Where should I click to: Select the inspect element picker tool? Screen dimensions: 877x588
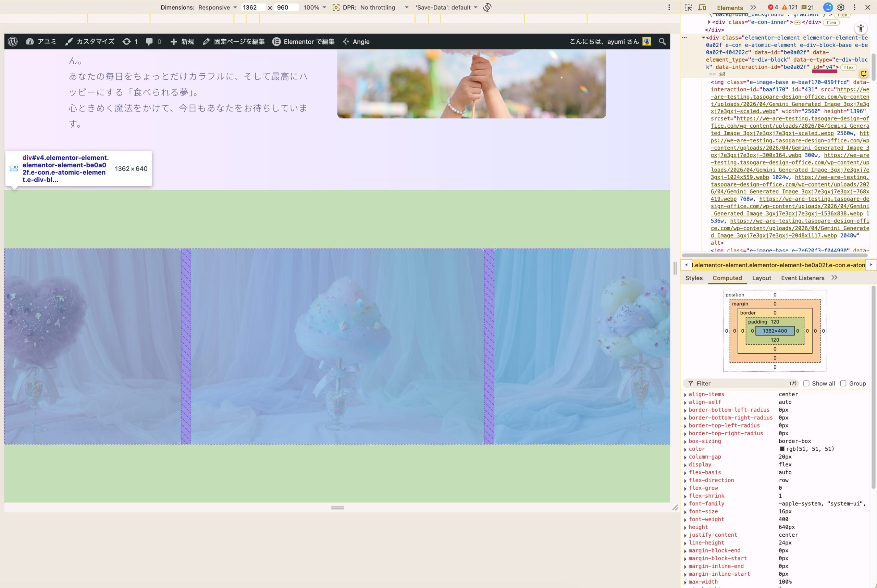[x=689, y=8]
